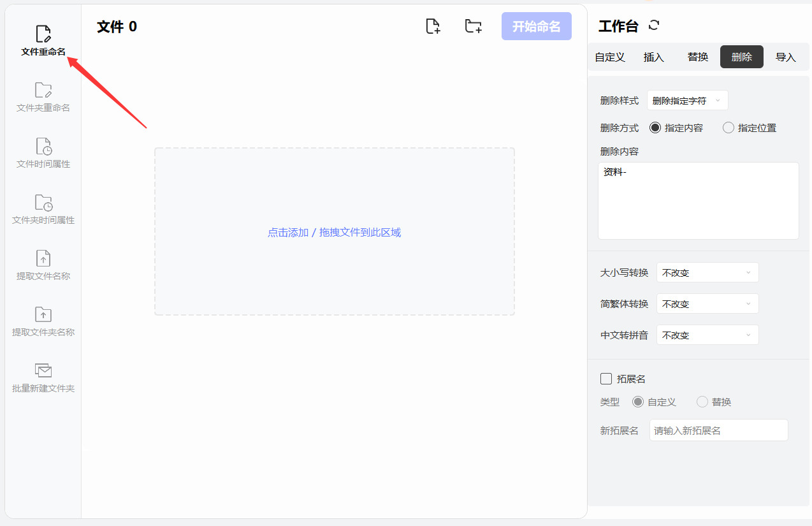Switch to the 自定义 tab

click(x=610, y=57)
